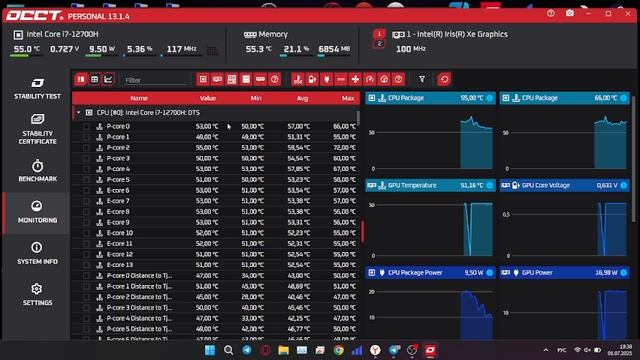Sort table by Max column header

coord(348,98)
